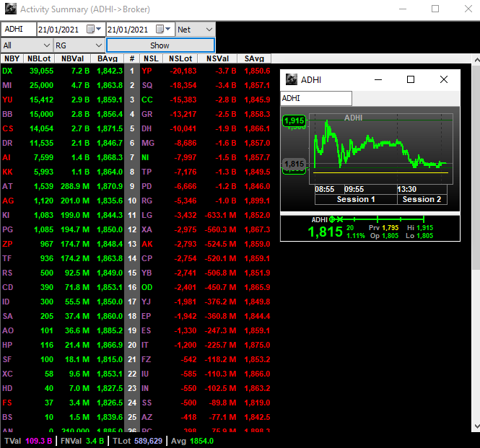Viewport: 480px width, 448px height.
Task: Sort by BAvg column header
Action: 108,58
